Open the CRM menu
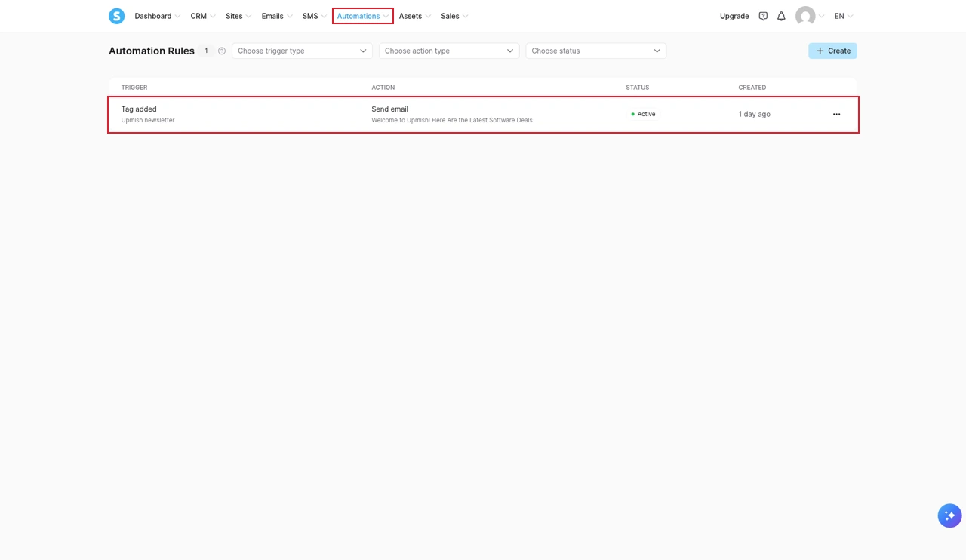The height and width of the screenshot is (560, 966). point(203,16)
